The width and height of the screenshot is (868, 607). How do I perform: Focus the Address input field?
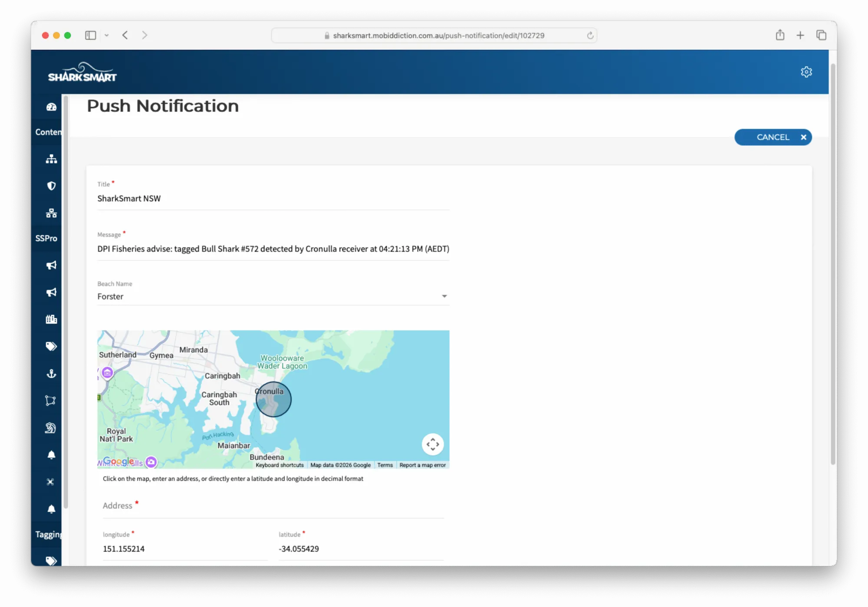(273, 506)
